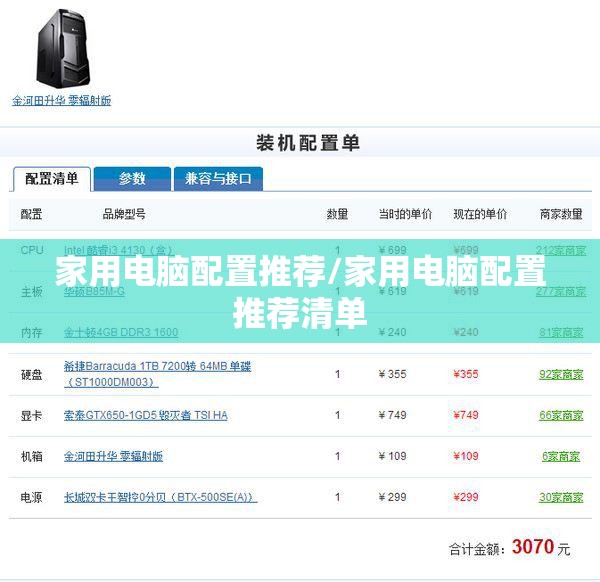Click the ¥ 355 original price in 硬盘 row
The width and height of the screenshot is (600, 582).
(392, 374)
